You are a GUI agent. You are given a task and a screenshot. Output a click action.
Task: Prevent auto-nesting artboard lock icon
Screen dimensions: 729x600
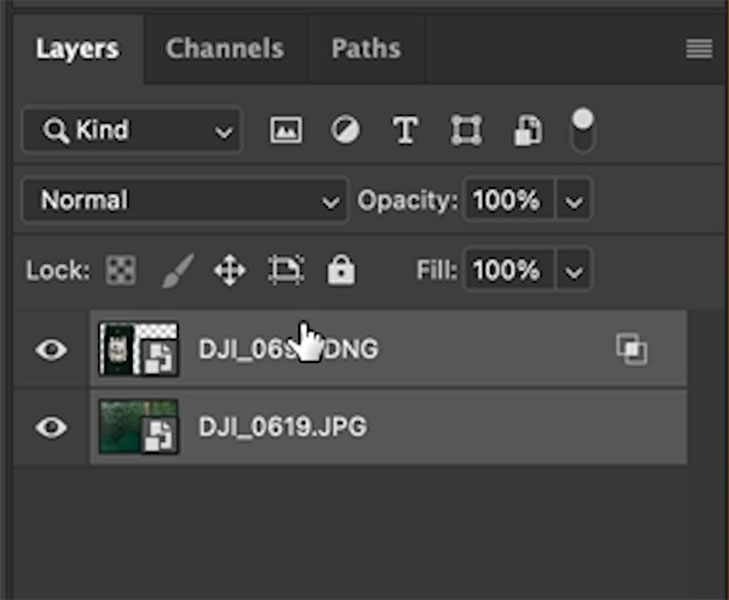(x=286, y=270)
